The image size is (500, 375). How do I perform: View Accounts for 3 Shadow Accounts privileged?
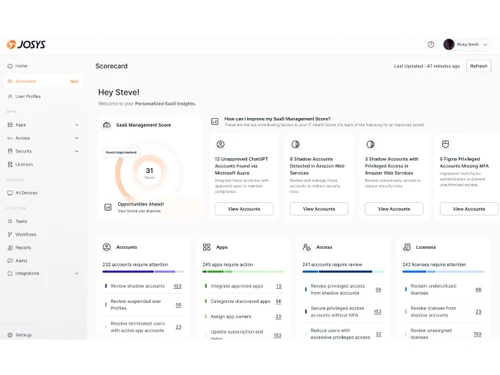click(394, 209)
